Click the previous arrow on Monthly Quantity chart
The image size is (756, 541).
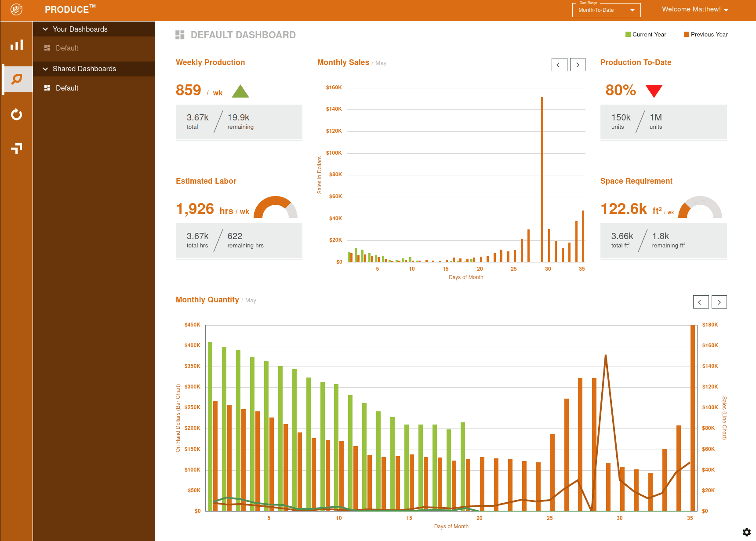click(x=701, y=302)
